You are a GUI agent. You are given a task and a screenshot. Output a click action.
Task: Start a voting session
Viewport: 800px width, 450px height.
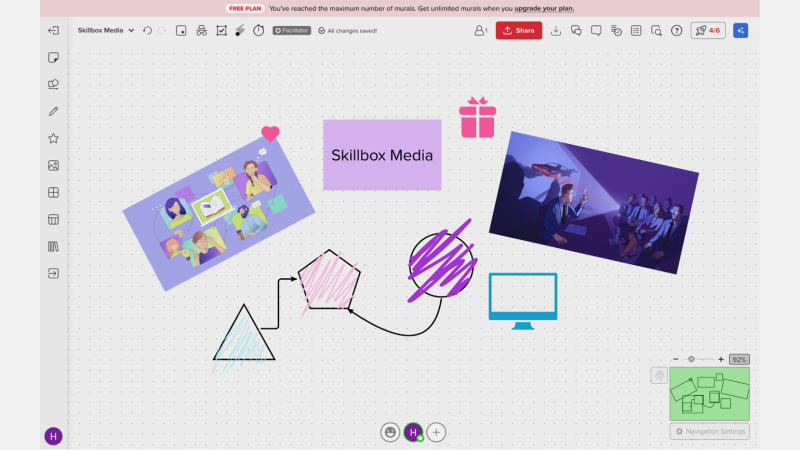click(221, 31)
